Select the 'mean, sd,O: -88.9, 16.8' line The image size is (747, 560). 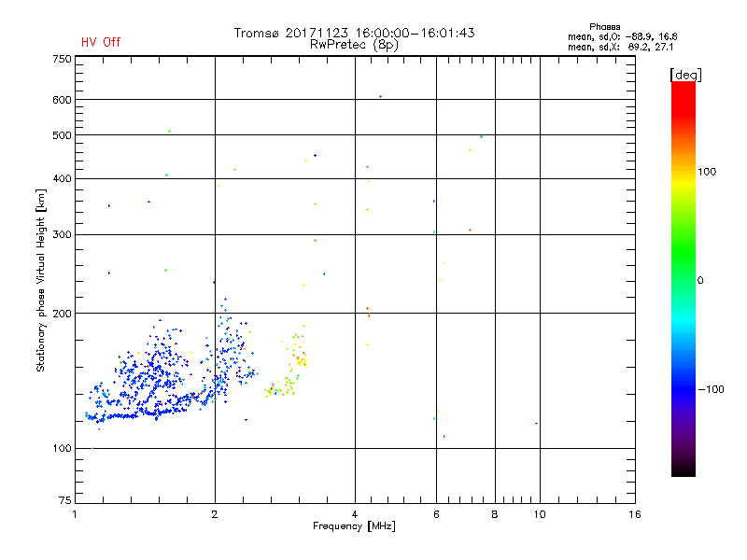623,36
